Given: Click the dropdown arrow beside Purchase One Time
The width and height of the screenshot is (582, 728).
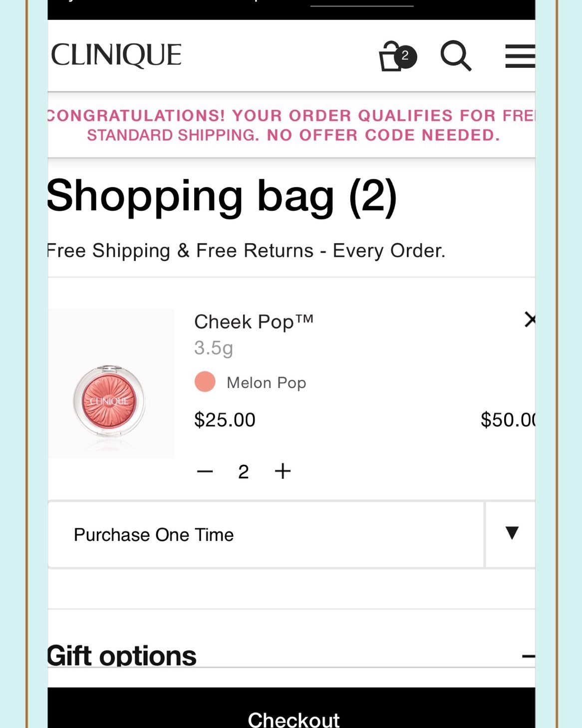Looking at the screenshot, I should tap(512, 533).
